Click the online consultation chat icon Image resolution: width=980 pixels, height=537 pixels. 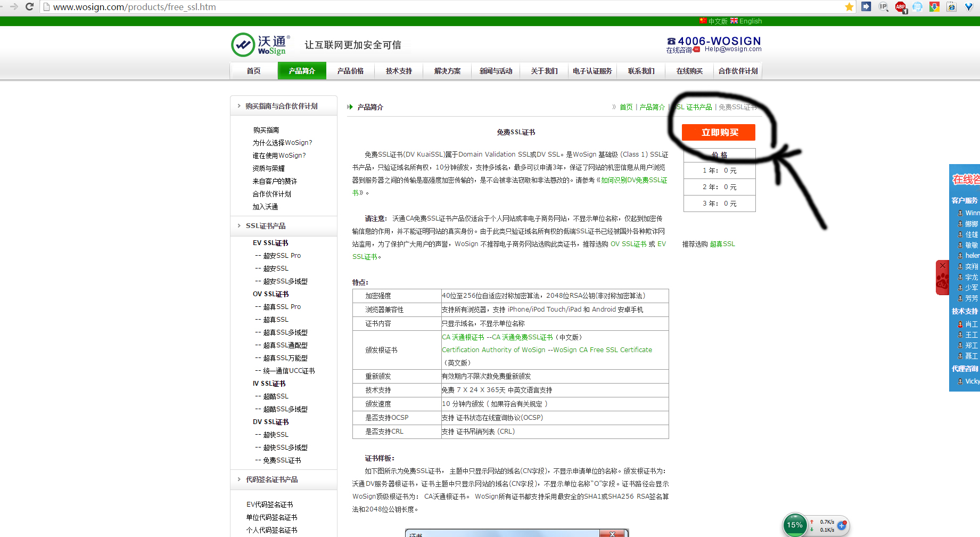(x=696, y=50)
